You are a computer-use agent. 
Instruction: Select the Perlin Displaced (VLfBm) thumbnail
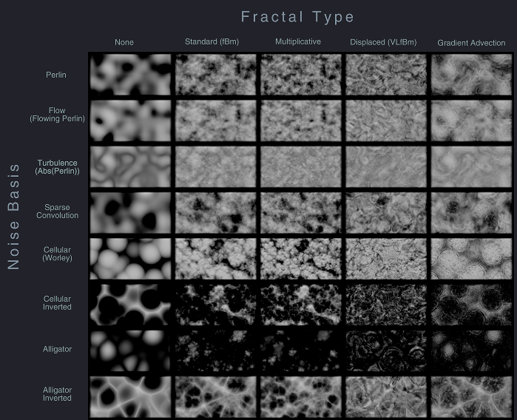[386, 75]
